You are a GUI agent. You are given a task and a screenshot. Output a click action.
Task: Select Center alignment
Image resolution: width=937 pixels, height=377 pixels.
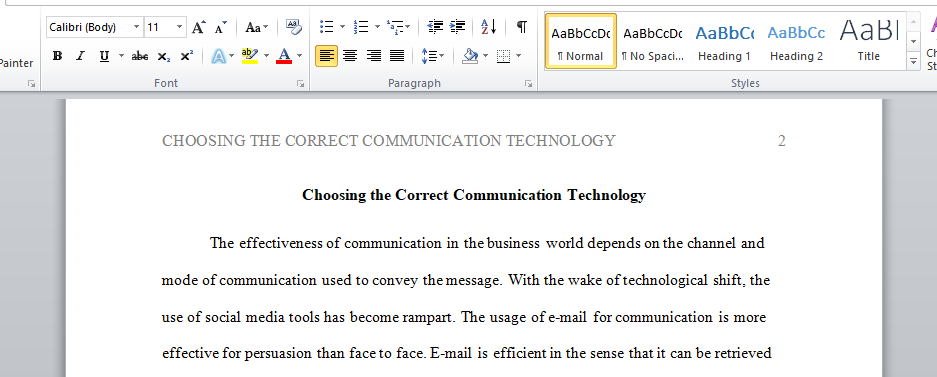click(350, 56)
